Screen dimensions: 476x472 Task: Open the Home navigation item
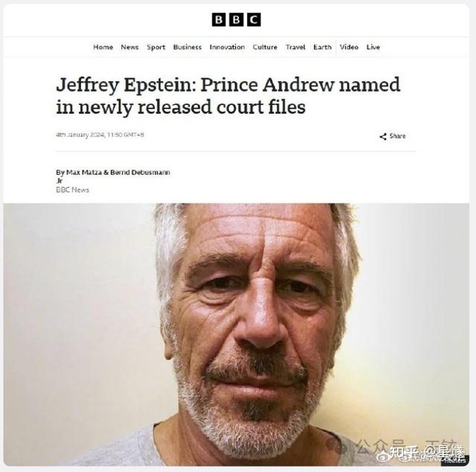coord(103,47)
